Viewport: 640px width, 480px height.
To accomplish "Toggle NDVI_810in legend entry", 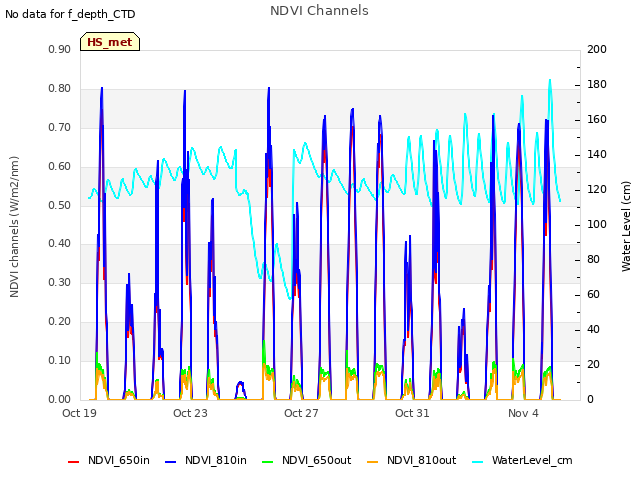I will tap(206, 460).
